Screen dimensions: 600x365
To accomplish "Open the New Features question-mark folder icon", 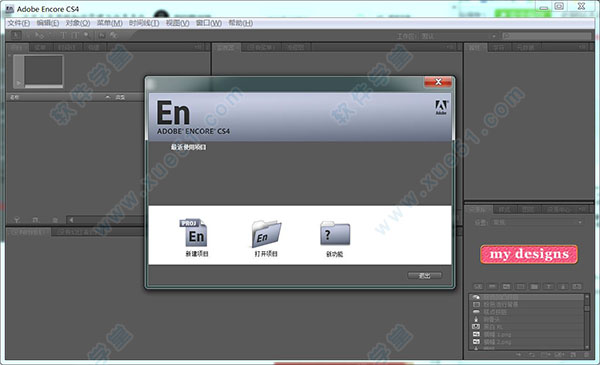I will [x=335, y=233].
